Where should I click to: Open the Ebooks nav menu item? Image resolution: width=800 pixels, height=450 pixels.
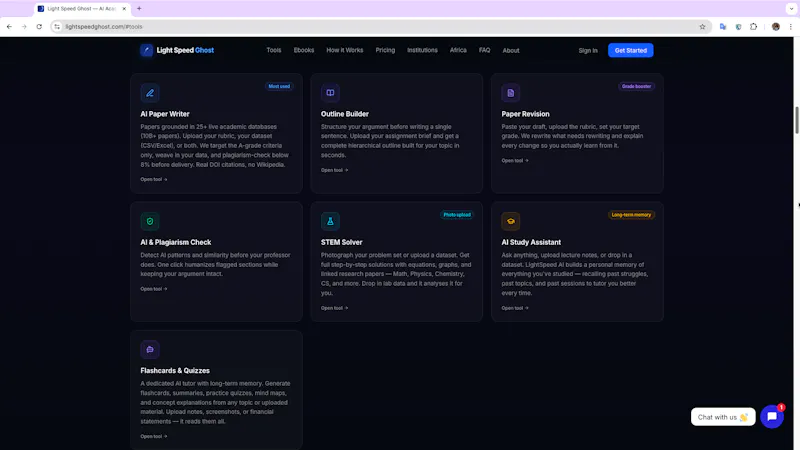[304, 50]
